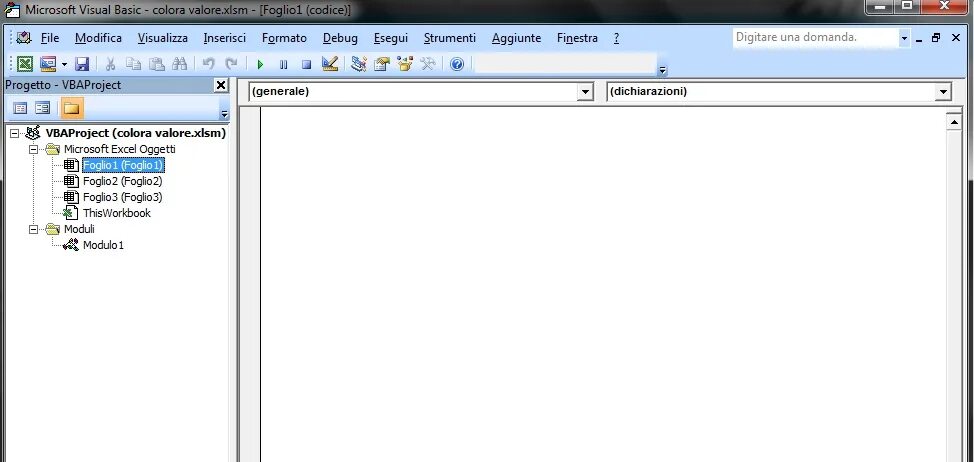Select Foglio1 (Foglio1) in project tree
The image size is (974, 462).
pyautogui.click(x=122, y=165)
